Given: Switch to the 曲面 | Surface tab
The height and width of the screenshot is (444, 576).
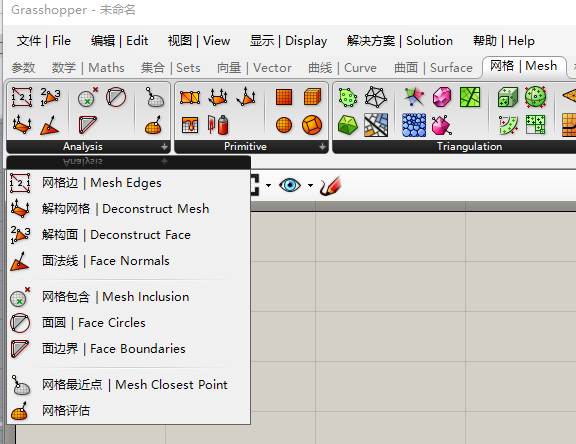Looking at the screenshot, I should click(x=433, y=68).
